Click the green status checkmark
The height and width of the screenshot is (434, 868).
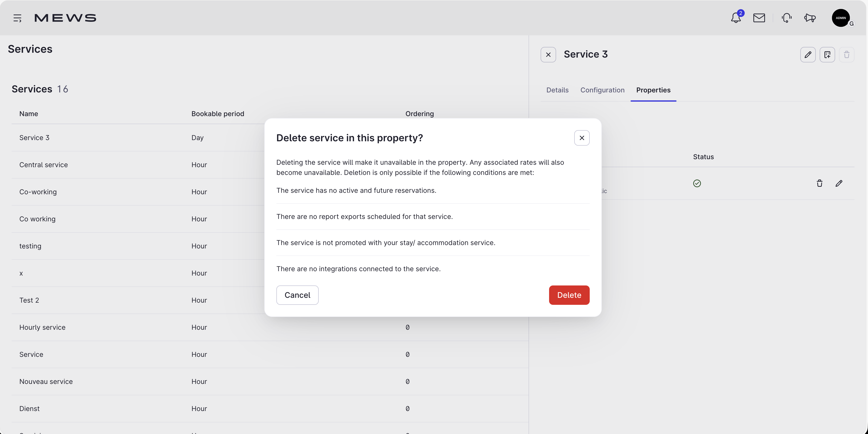pyautogui.click(x=697, y=183)
